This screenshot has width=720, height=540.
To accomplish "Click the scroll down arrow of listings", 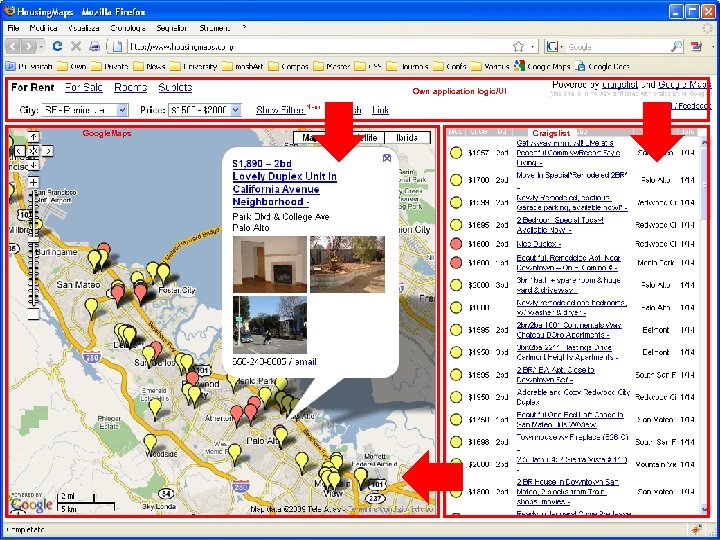I will (705, 509).
